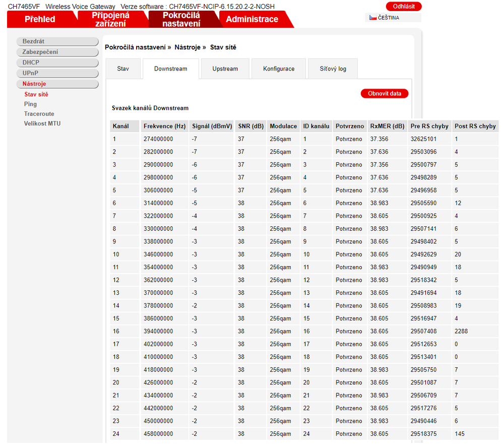Open the Traceroute tool link
The height and width of the screenshot is (446, 504).
[39, 114]
